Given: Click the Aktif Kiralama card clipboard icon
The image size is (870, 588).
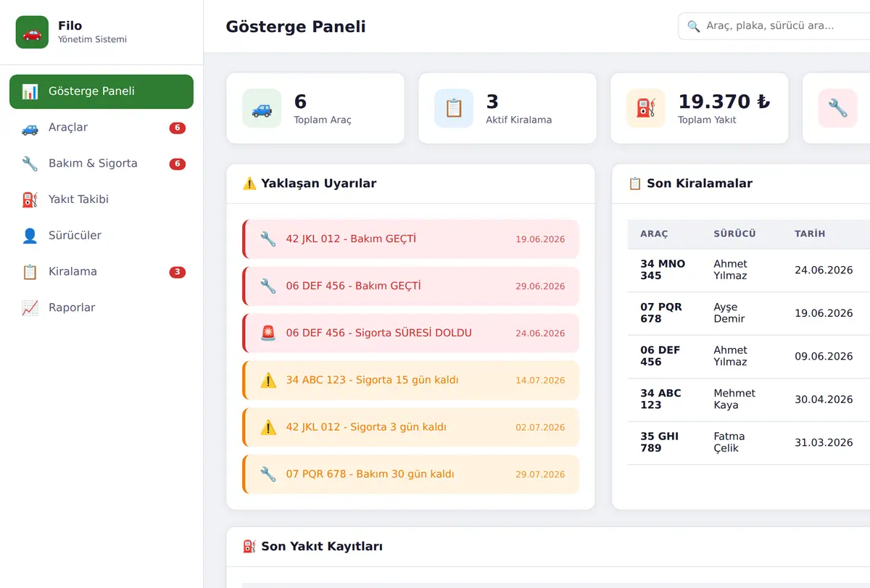Looking at the screenshot, I should [x=454, y=109].
